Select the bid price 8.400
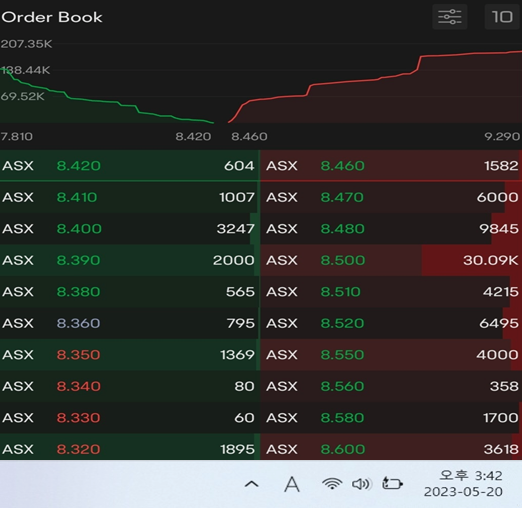Screen dimensions: 522x508 [79, 229]
